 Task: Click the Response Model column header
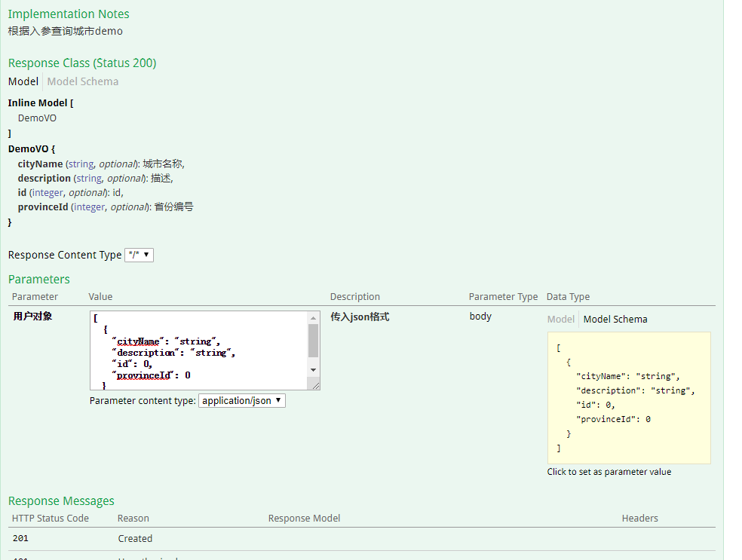(305, 519)
